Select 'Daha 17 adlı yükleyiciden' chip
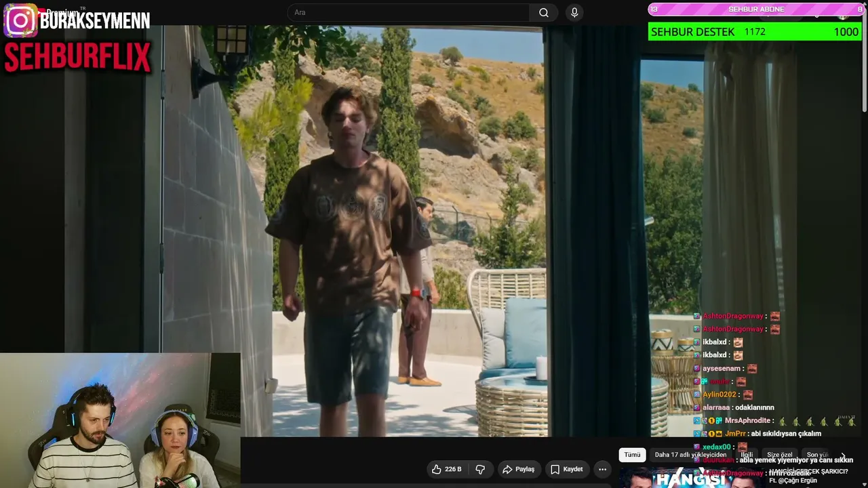This screenshot has width=868, height=488. tap(690, 455)
